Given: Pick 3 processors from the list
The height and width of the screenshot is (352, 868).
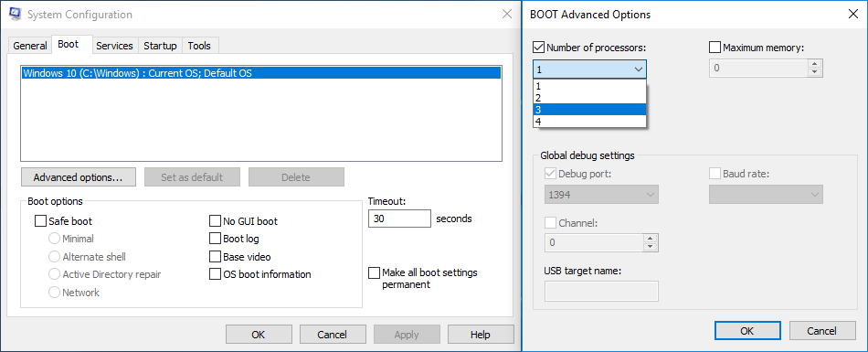Looking at the screenshot, I should point(590,109).
